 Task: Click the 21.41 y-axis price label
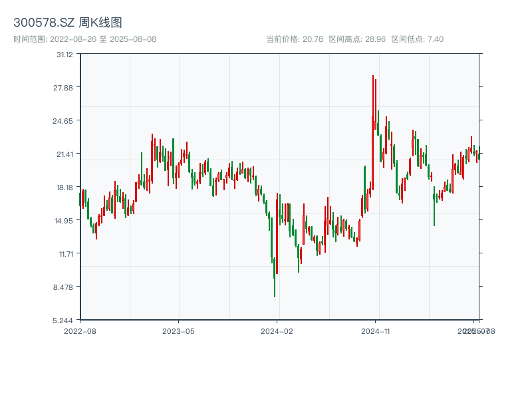(65, 154)
